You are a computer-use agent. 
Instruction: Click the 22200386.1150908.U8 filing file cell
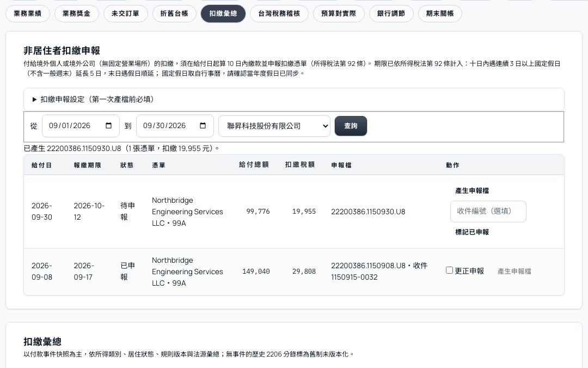click(379, 272)
